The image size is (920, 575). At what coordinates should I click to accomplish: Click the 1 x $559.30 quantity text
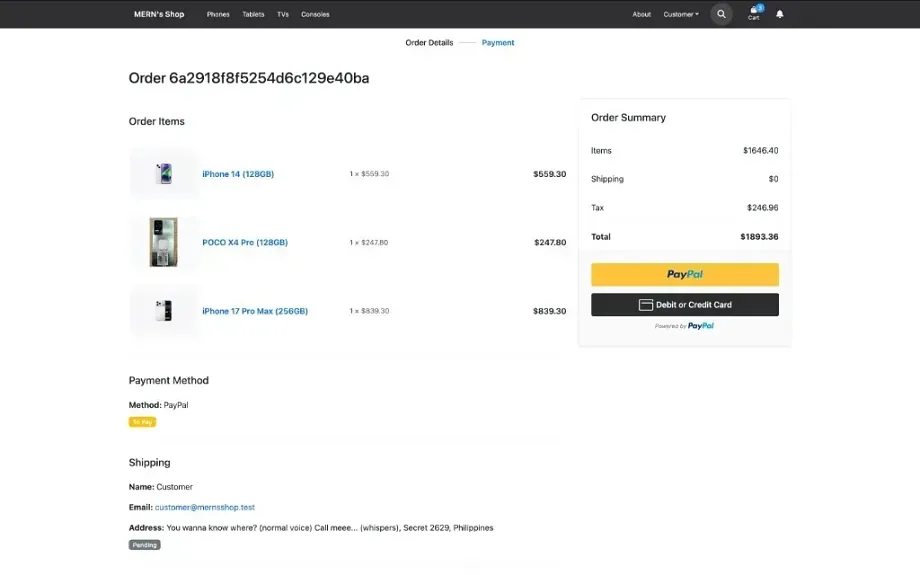click(x=369, y=174)
